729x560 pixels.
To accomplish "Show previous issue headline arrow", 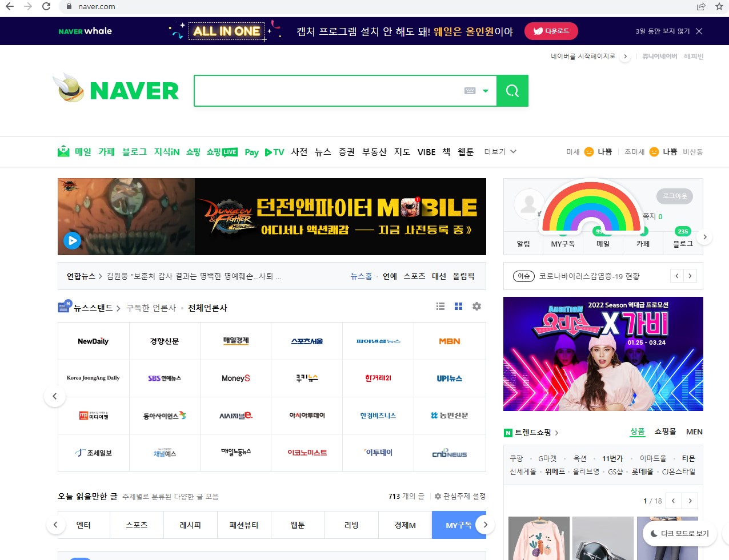I will click(677, 276).
